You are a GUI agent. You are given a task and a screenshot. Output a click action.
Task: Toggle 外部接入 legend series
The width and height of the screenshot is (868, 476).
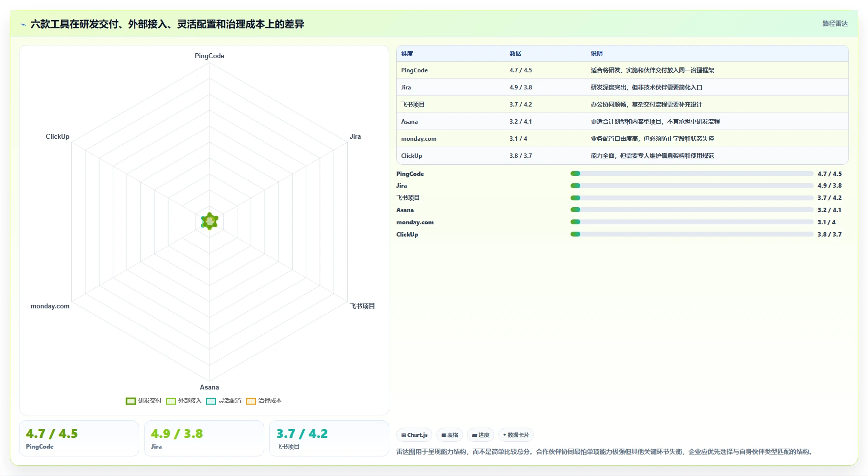point(184,401)
